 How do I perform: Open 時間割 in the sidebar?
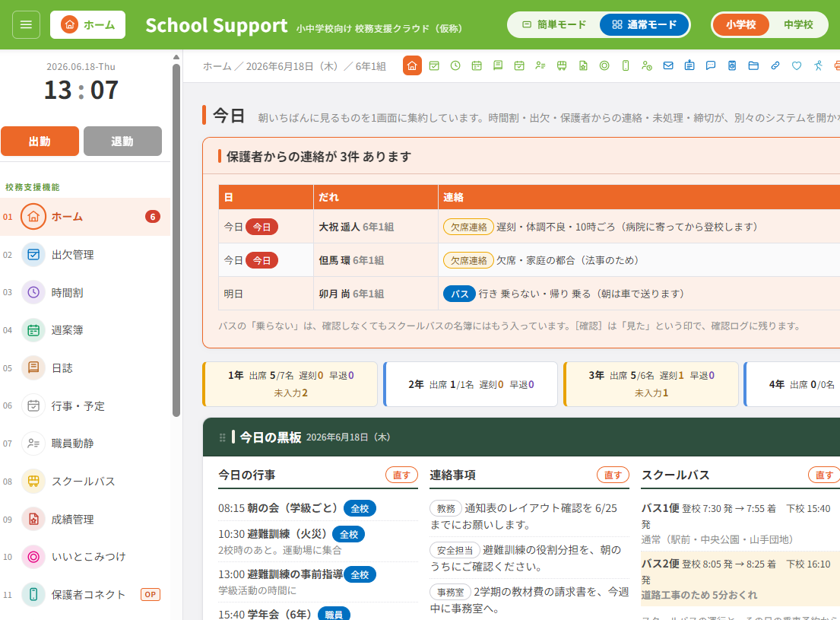click(85, 292)
